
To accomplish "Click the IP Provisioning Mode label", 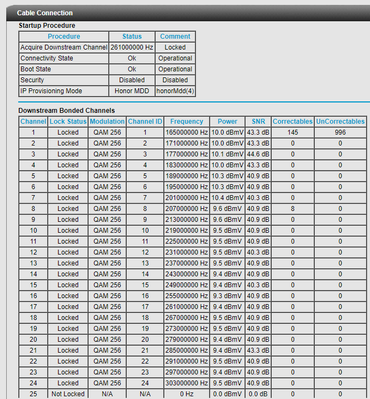I will (x=64, y=91).
